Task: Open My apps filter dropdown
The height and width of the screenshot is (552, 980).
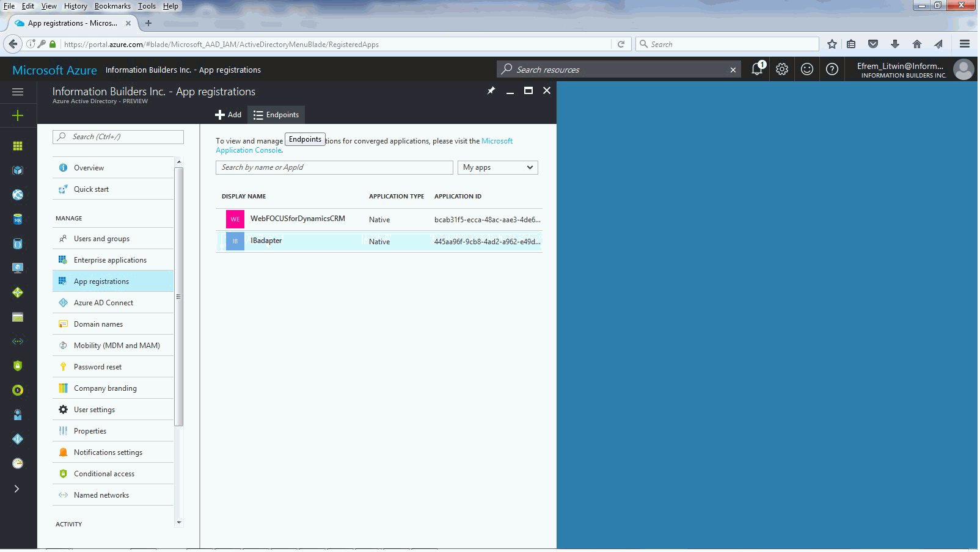Action: pos(498,167)
